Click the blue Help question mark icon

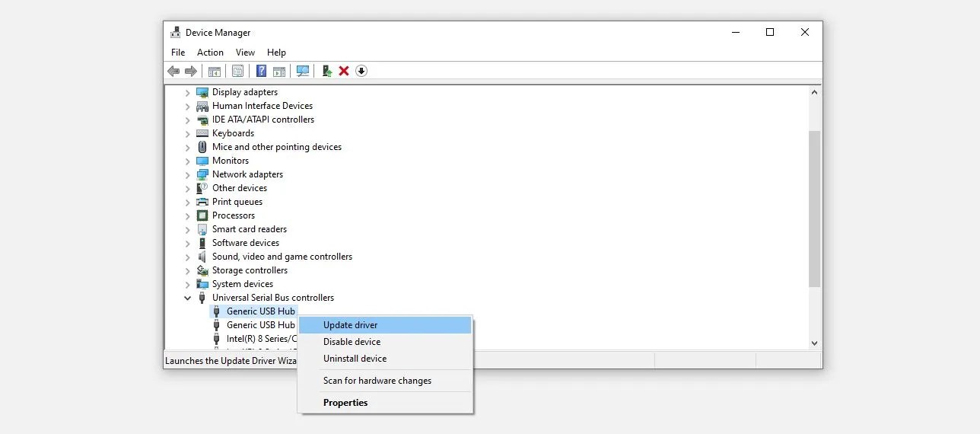pyautogui.click(x=261, y=71)
